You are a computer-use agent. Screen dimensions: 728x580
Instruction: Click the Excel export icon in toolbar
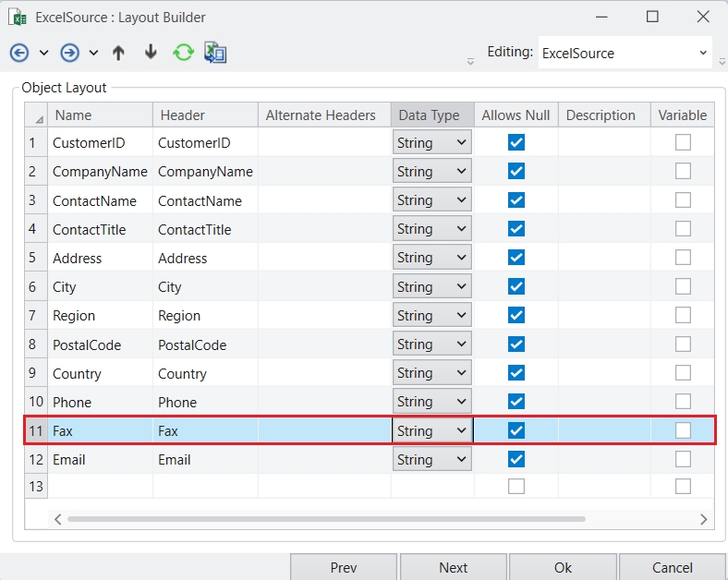215,53
